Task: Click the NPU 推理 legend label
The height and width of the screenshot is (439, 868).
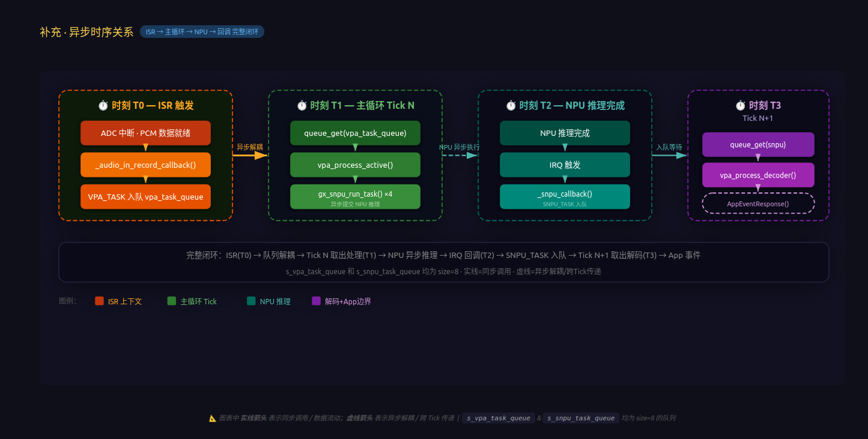Action: (x=275, y=301)
